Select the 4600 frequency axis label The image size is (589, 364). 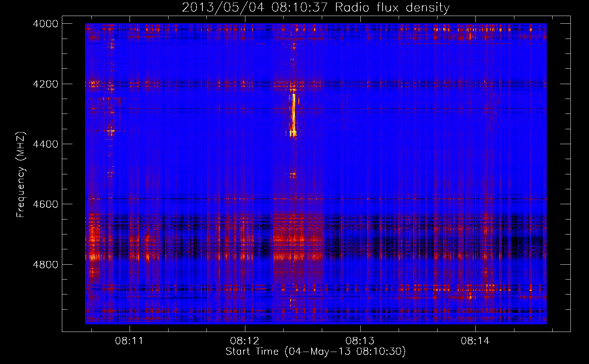[x=46, y=204]
